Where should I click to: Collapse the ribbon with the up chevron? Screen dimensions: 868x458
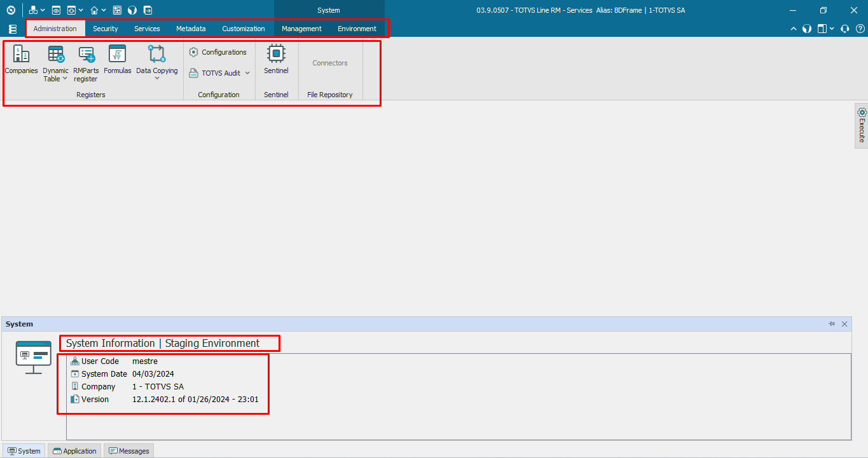794,29
